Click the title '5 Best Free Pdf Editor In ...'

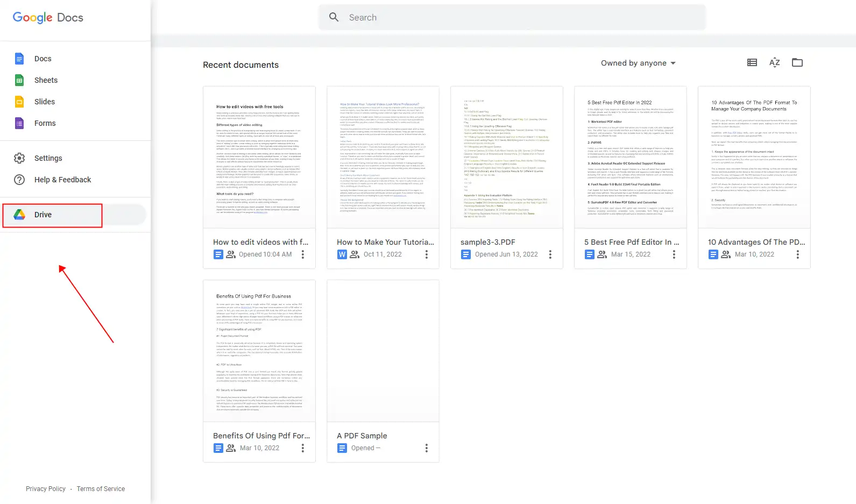pos(632,242)
